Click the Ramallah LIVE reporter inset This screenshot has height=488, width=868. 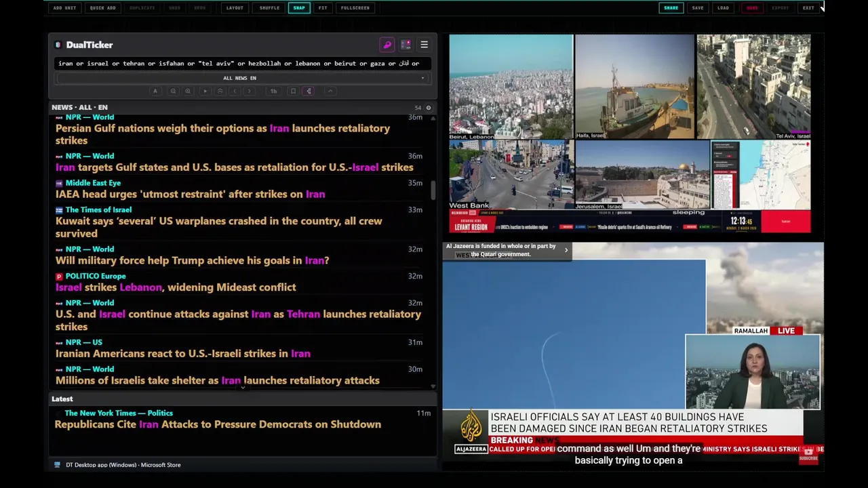coord(753,372)
